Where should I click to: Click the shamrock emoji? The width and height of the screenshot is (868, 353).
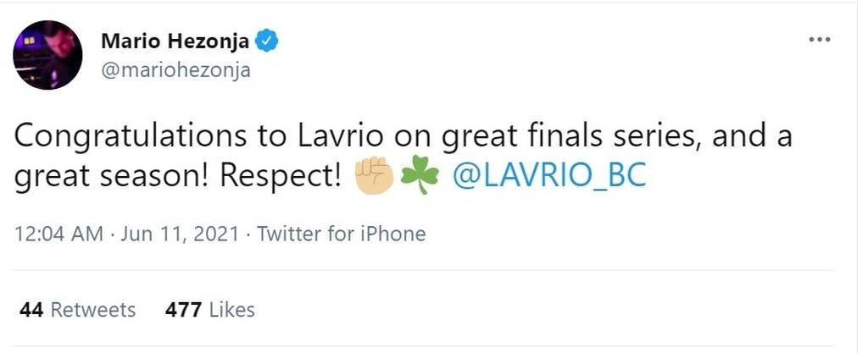click(420, 175)
